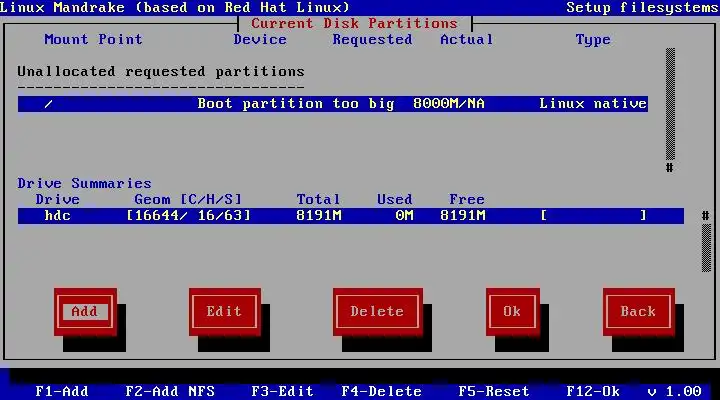Click the F12-Ok shortcut label

click(593, 391)
